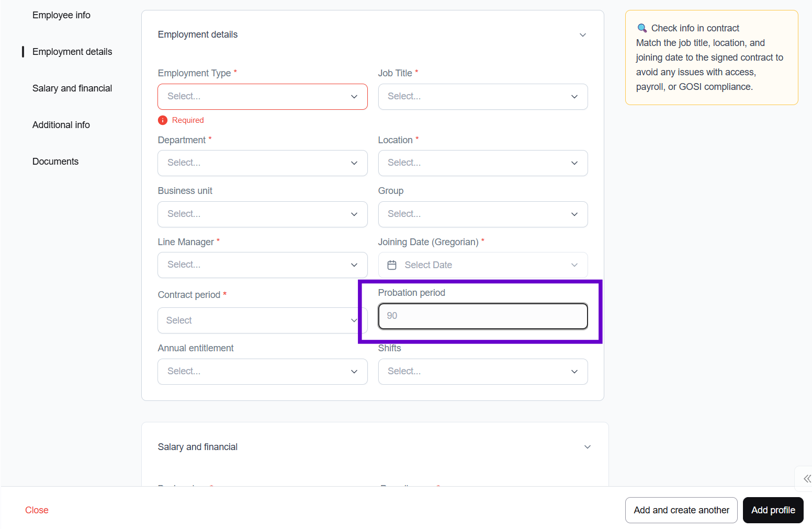812x529 pixels.
Task: Focus the Probation period input field
Action: coord(482,316)
